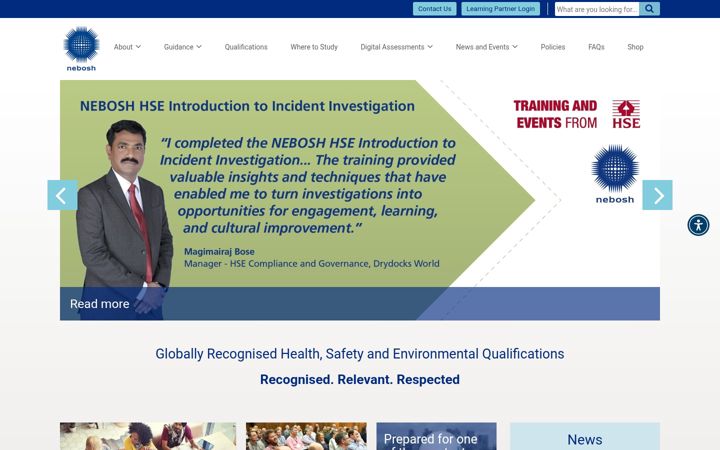Click 'Training and Events from' banner text
The image size is (720, 450).
tap(555, 114)
